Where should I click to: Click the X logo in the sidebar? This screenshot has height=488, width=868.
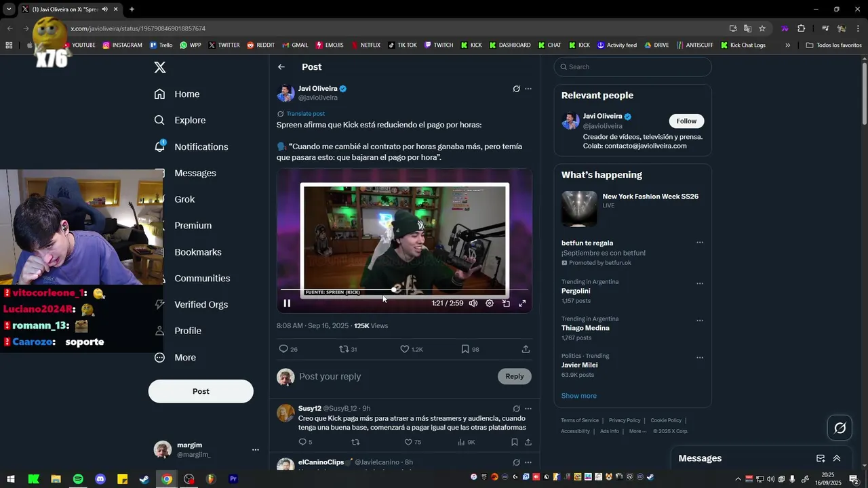[160, 67]
